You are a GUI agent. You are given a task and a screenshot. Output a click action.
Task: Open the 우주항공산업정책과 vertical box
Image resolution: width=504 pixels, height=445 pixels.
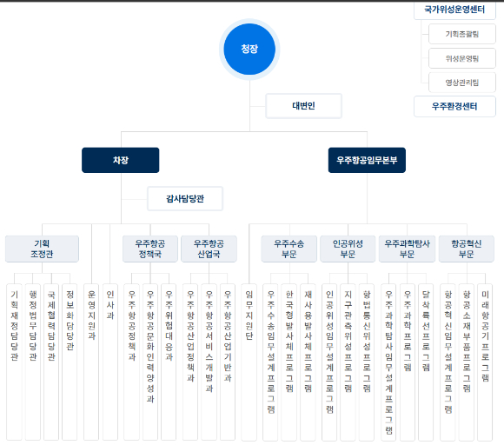click(190, 362)
